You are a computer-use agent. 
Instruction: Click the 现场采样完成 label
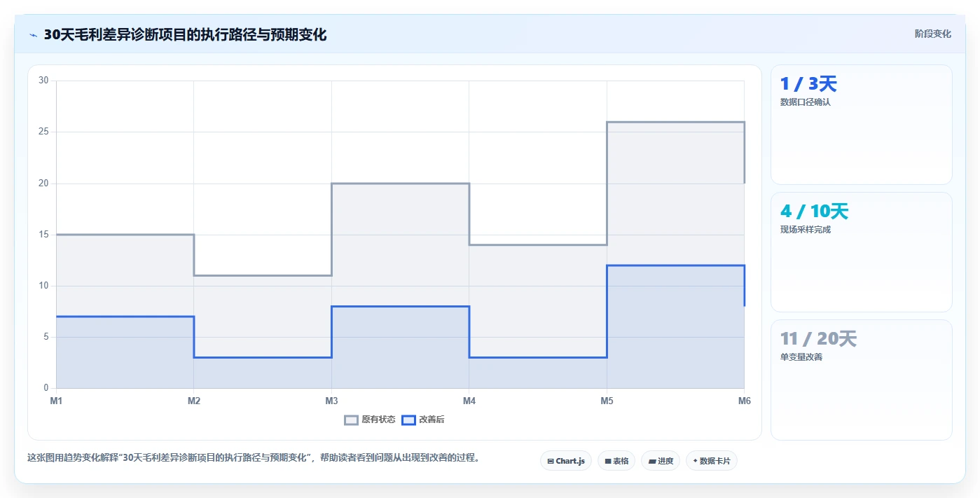click(806, 230)
